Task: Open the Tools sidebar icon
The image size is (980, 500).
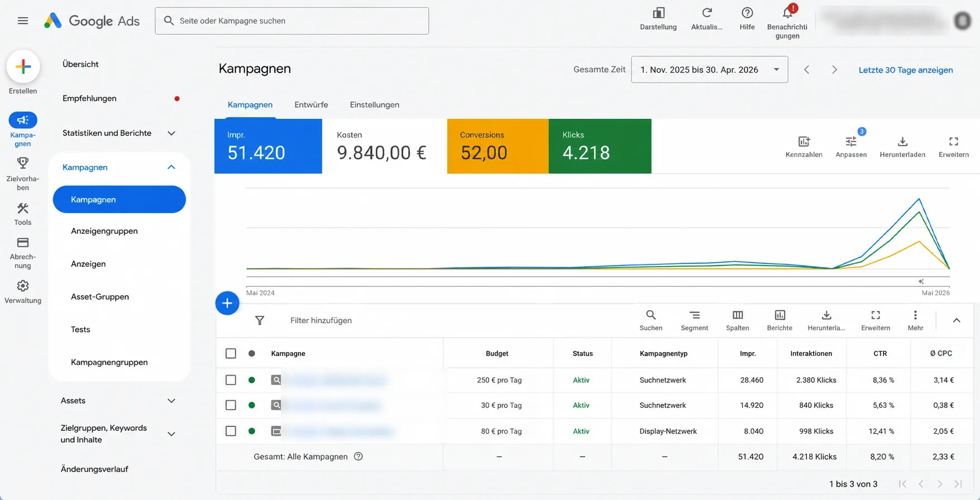Action: click(23, 208)
